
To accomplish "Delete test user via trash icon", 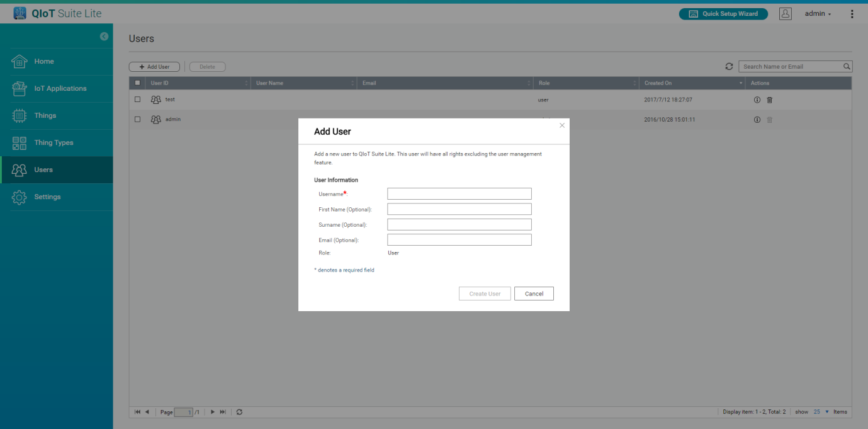I will [769, 100].
